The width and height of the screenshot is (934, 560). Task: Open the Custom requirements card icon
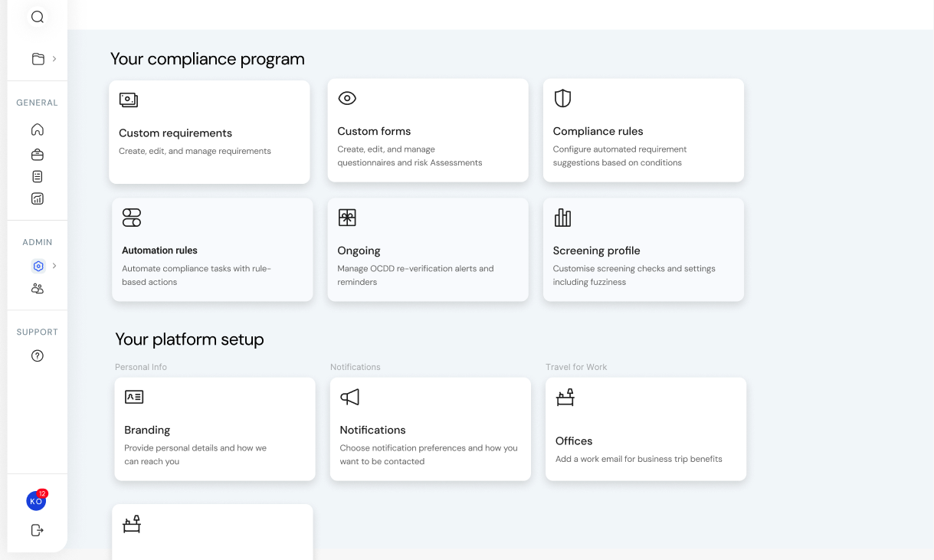click(x=129, y=100)
